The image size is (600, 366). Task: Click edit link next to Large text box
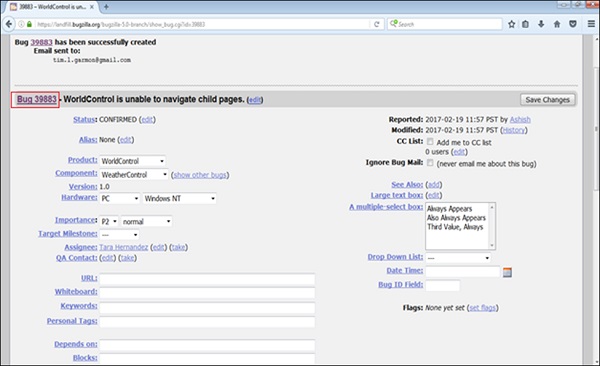(434, 195)
